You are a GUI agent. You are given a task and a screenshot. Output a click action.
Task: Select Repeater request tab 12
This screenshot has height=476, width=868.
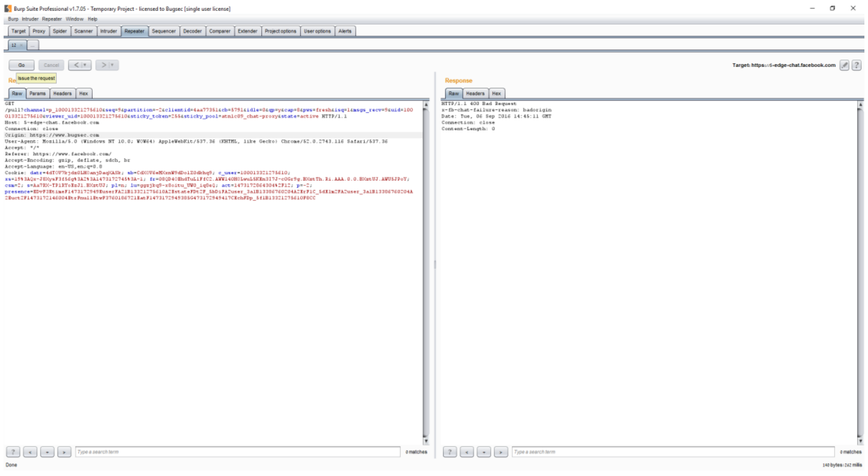(14, 45)
